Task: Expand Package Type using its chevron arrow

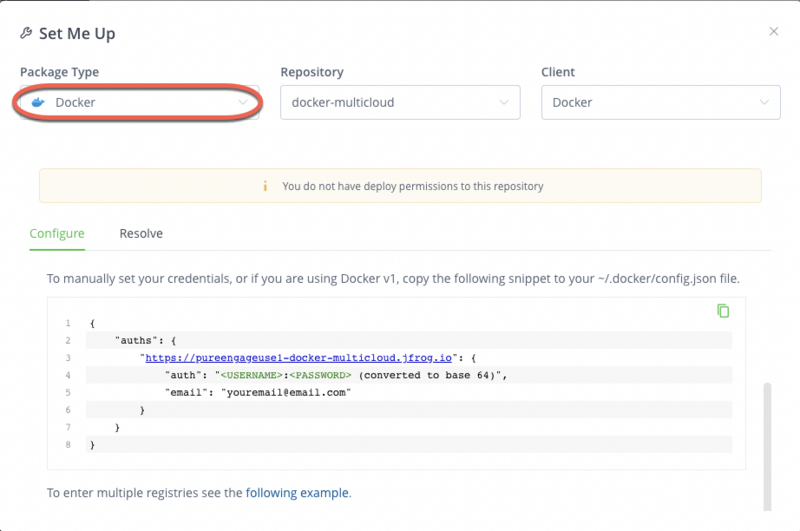Action: coord(243,103)
